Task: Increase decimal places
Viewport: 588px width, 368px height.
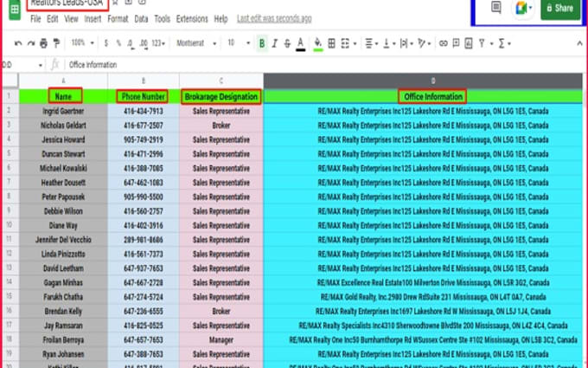Action: (144, 43)
